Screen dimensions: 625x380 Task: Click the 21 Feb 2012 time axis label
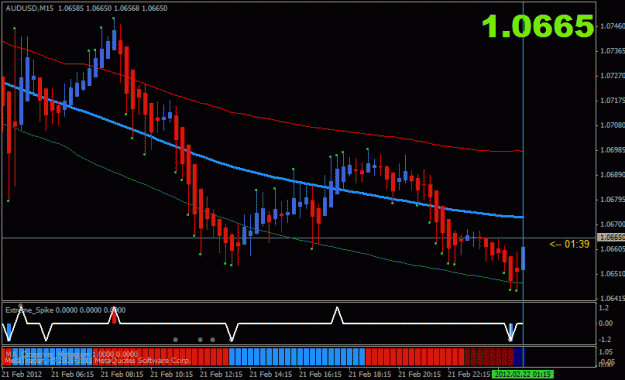tap(22, 374)
